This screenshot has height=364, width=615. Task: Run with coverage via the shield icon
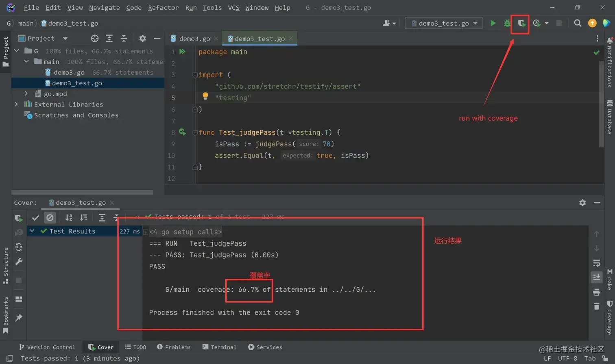(521, 24)
